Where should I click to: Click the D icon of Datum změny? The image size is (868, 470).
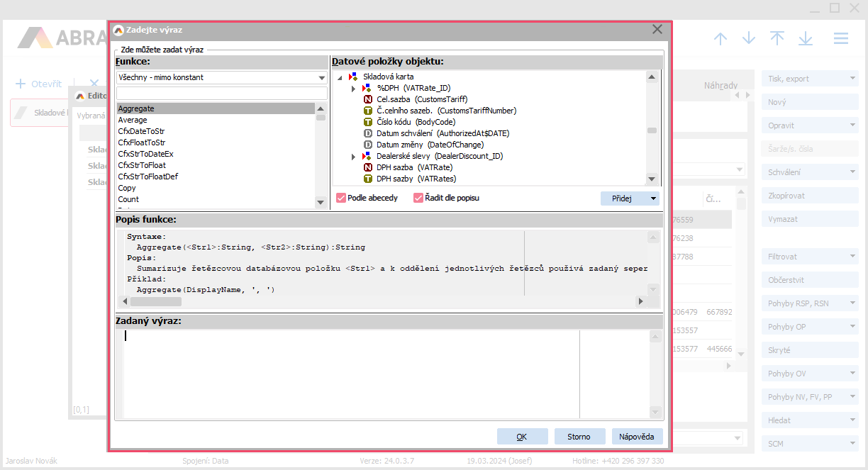367,145
